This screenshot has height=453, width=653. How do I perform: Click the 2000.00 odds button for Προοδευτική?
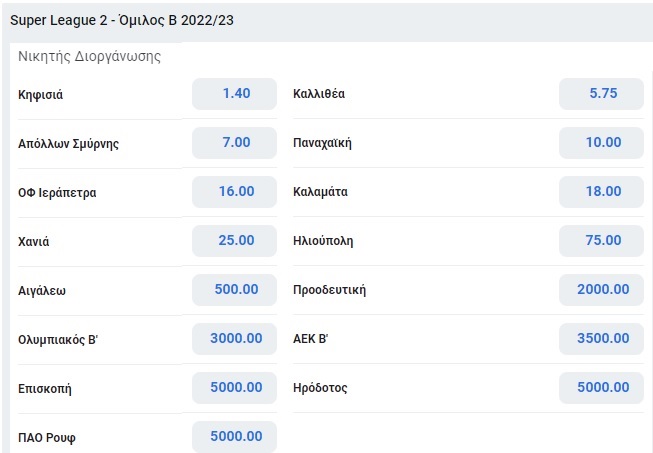pos(601,290)
